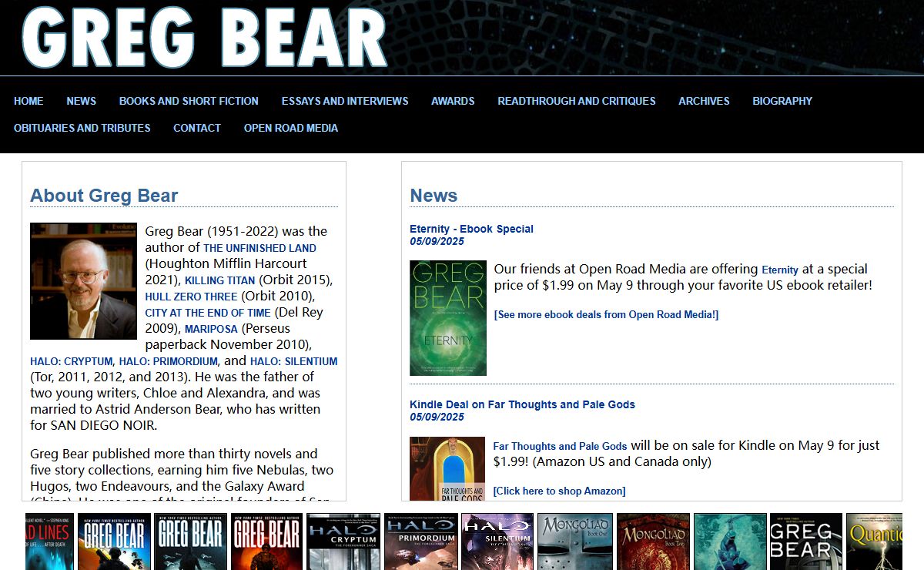Click the Eternity book cover image
924x570 pixels.
tap(448, 318)
